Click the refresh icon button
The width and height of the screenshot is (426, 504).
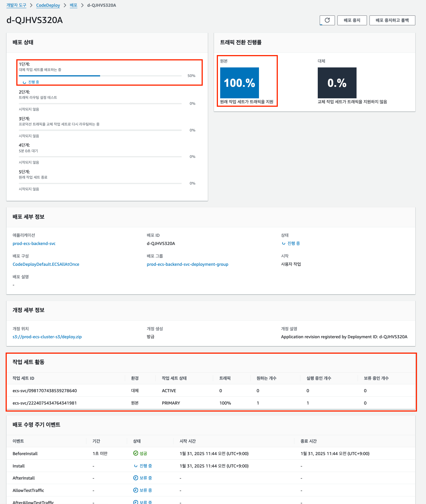pos(327,20)
